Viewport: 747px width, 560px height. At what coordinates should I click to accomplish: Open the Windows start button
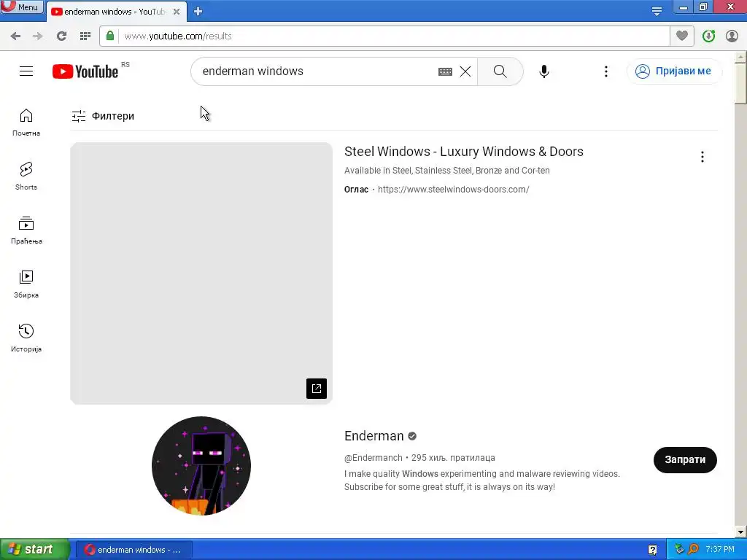click(x=35, y=550)
